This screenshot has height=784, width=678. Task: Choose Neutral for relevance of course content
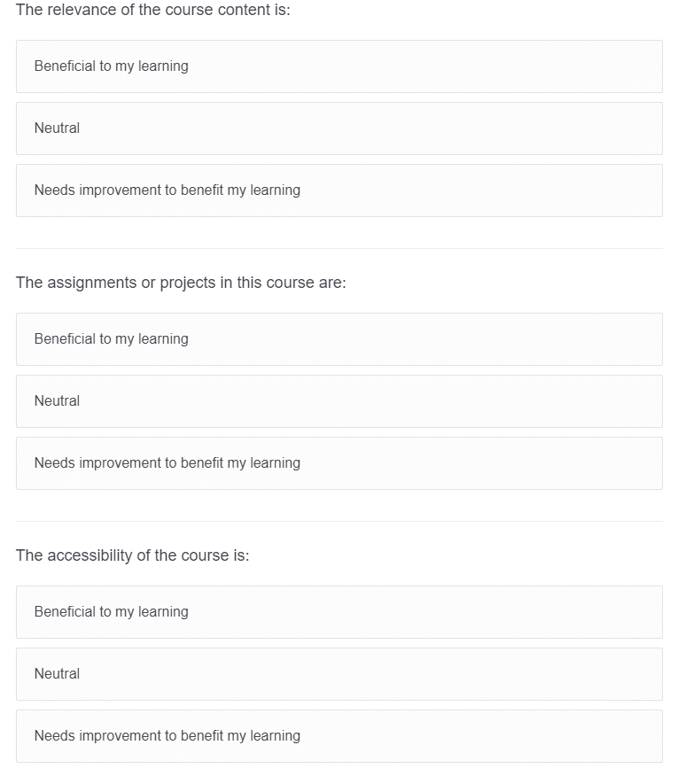tap(339, 128)
